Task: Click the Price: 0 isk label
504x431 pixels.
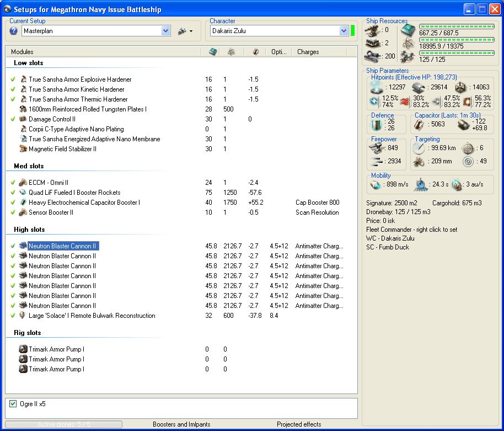Action: (x=380, y=221)
